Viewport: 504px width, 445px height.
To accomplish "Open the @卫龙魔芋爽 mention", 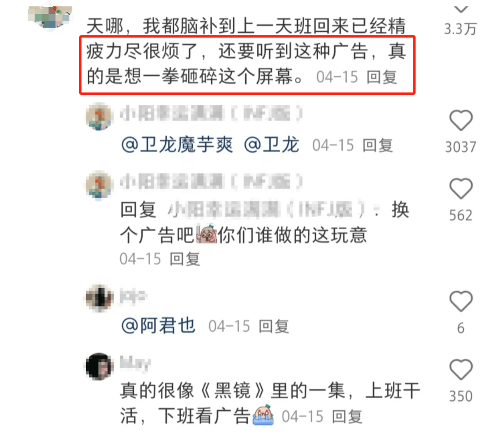I will coord(177,145).
